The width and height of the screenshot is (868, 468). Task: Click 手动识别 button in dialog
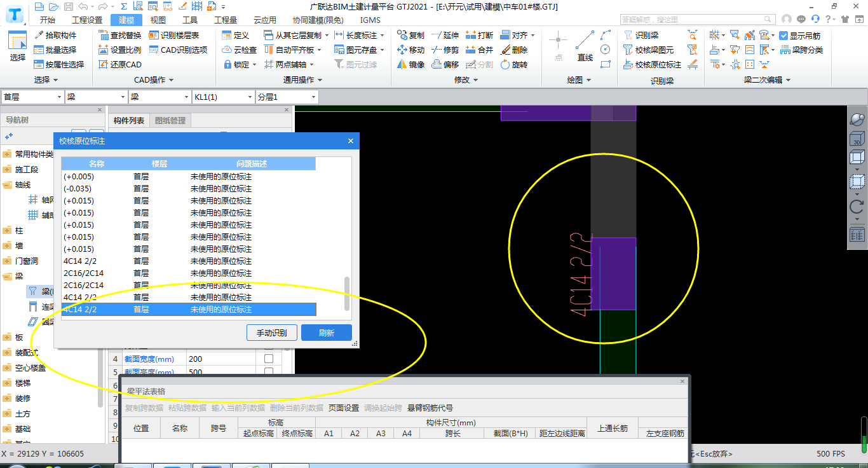272,333
